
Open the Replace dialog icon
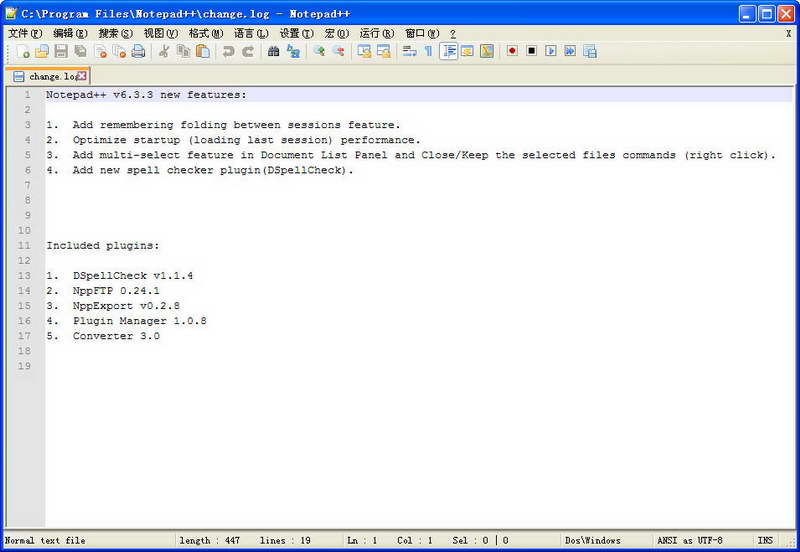293,52
